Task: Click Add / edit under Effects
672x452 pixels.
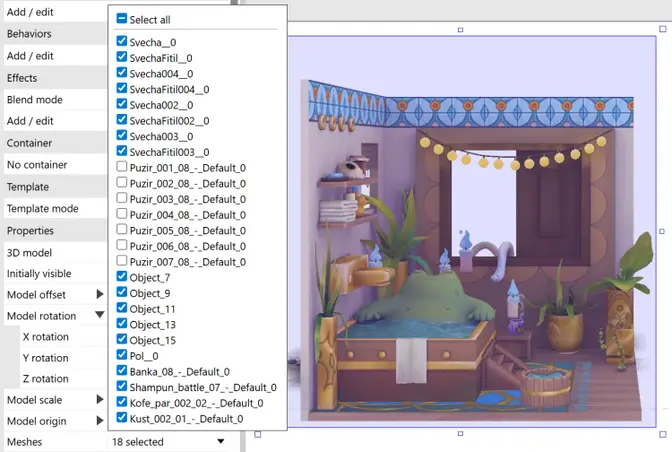Action: pyautogui.click(x=30, y=121)
